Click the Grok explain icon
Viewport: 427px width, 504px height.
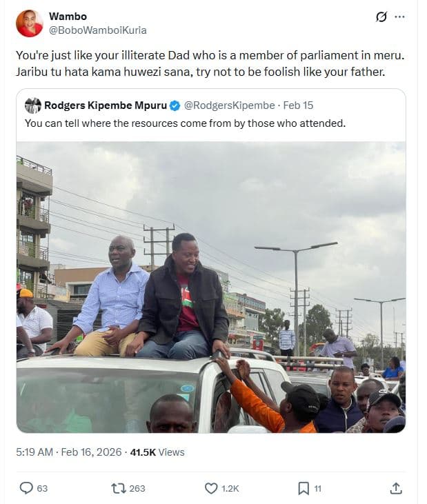click(x=381, y=17)
